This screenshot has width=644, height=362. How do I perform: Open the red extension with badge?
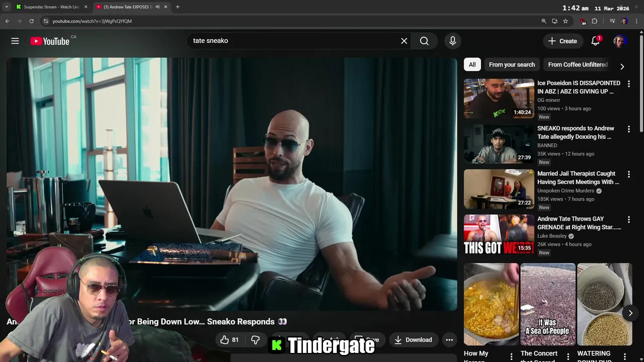pos(583,22)
